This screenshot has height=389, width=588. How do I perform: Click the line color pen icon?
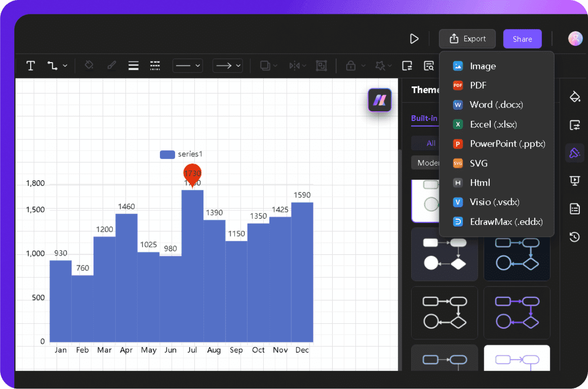[112, 66]
